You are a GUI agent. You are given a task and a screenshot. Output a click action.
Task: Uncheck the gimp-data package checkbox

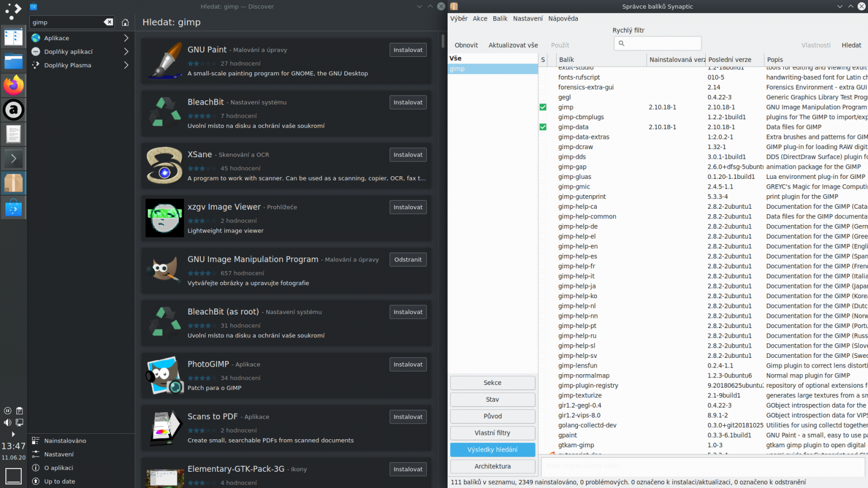pos(543,127)
